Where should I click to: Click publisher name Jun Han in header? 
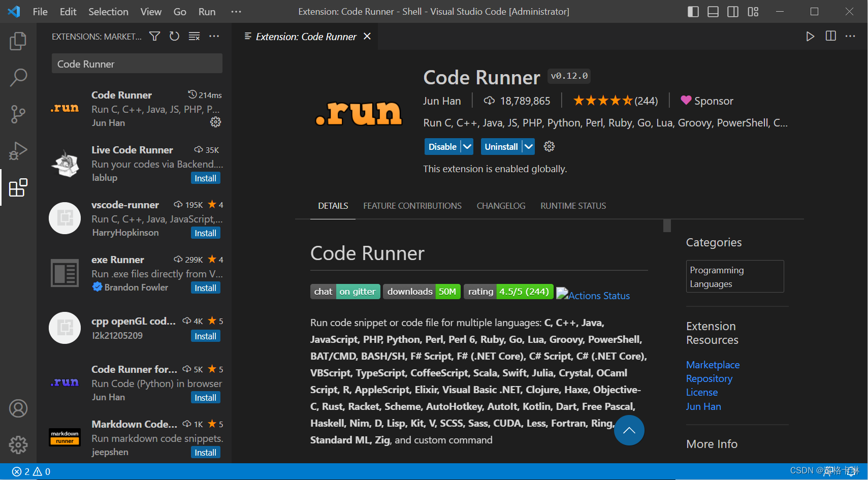(442, 101)
